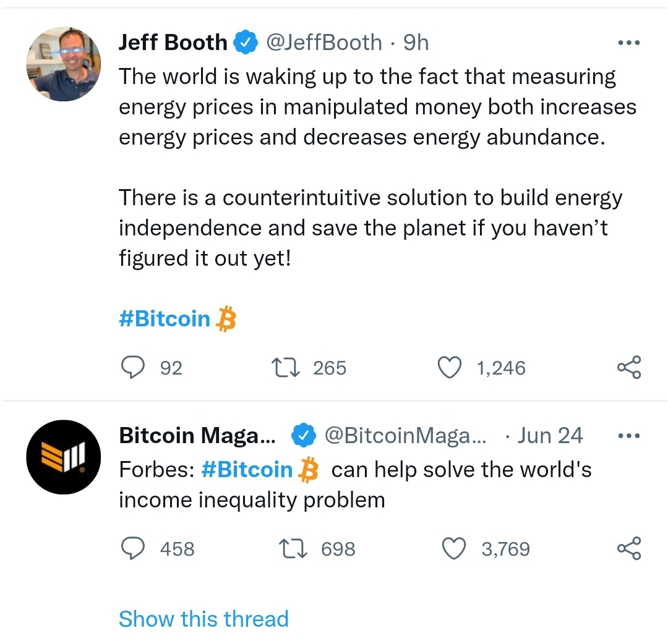Screen dimensions: 668x644
Task: Click the Jeff Booth display name
Action: coord(173,43)
